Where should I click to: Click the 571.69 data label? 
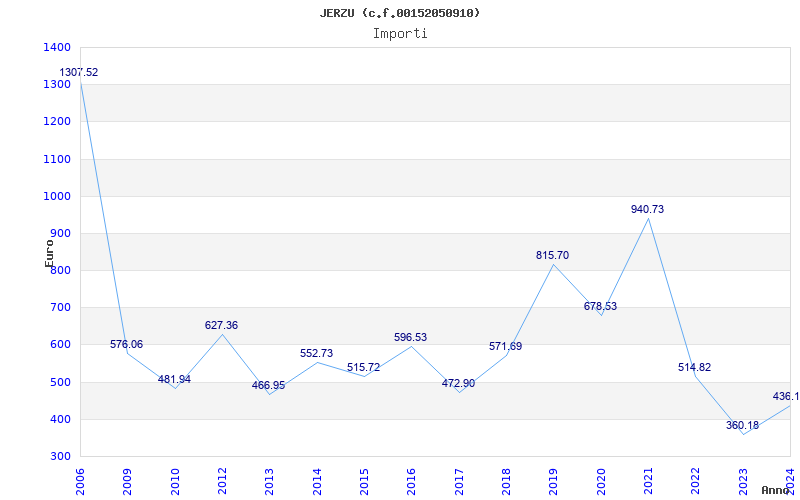505,346
